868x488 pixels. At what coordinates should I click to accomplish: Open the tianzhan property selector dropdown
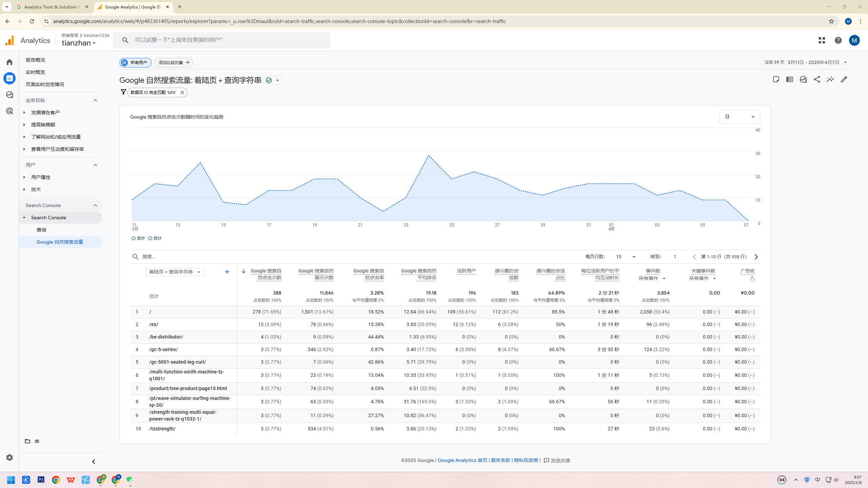click(x=79, y=43)
